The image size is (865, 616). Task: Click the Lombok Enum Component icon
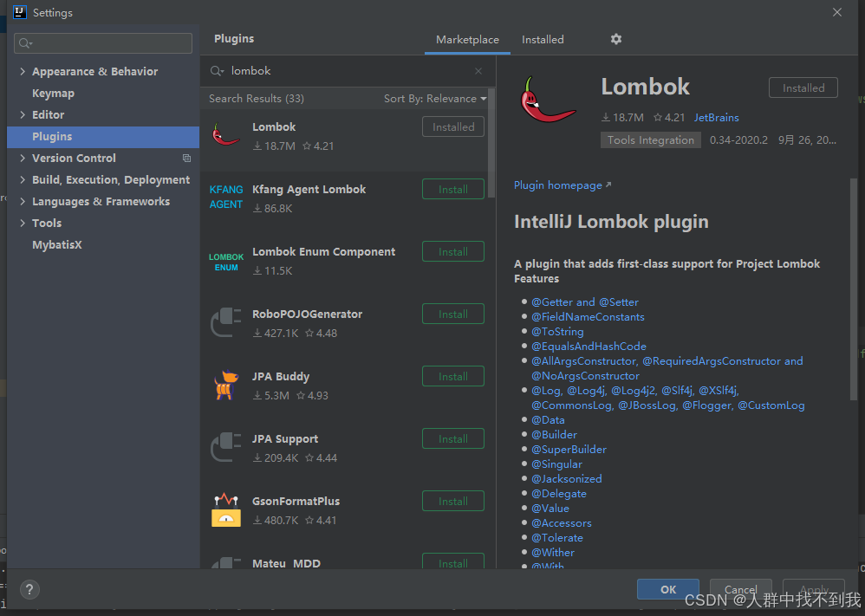tap(226, 262)
